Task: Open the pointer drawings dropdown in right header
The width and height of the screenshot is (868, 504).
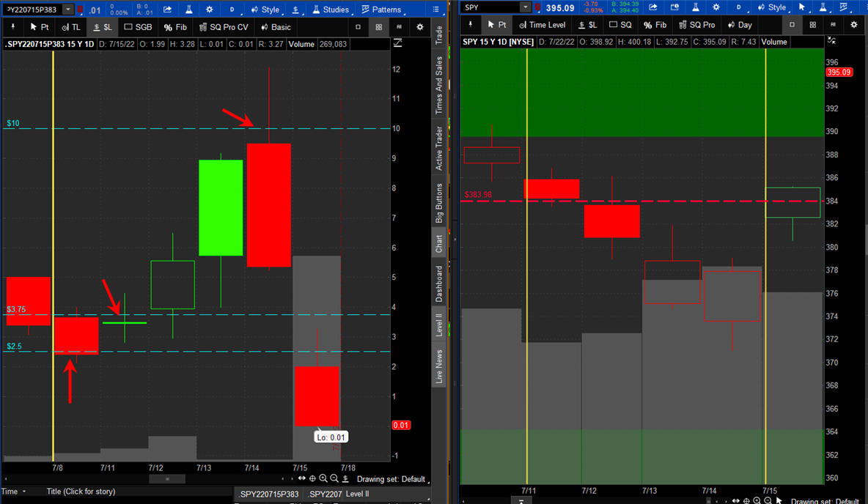Action: click(802, 7)
